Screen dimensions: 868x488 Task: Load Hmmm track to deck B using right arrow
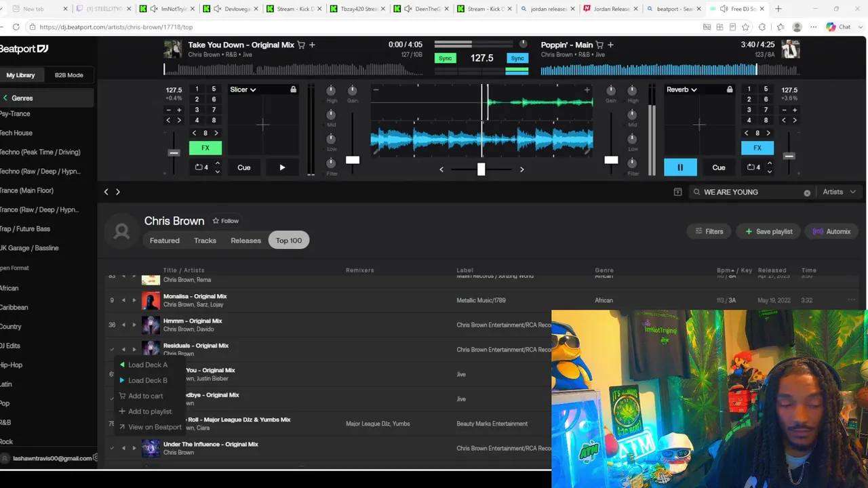click(134, 325)
